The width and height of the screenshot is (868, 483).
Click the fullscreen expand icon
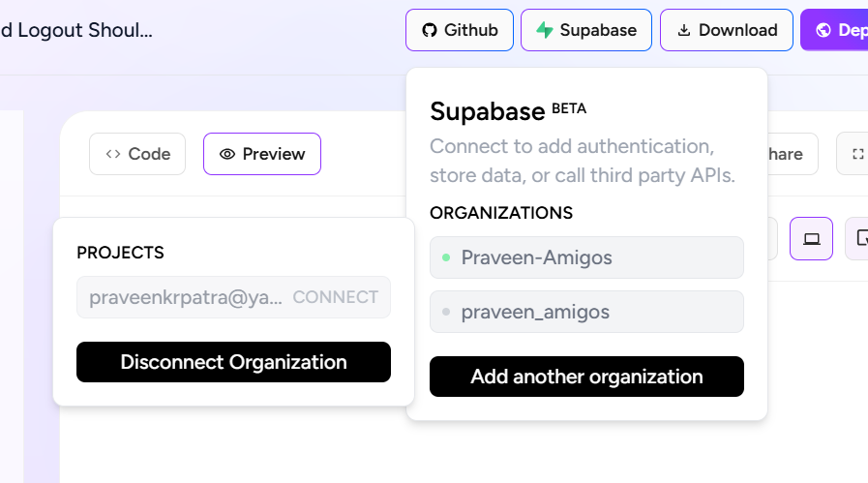(x=857, y=154)
